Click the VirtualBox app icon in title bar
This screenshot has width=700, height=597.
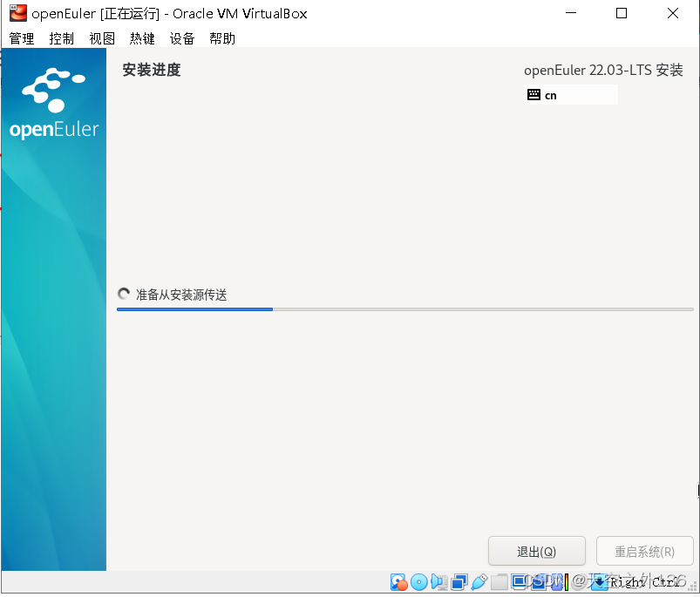pos(18,13)
